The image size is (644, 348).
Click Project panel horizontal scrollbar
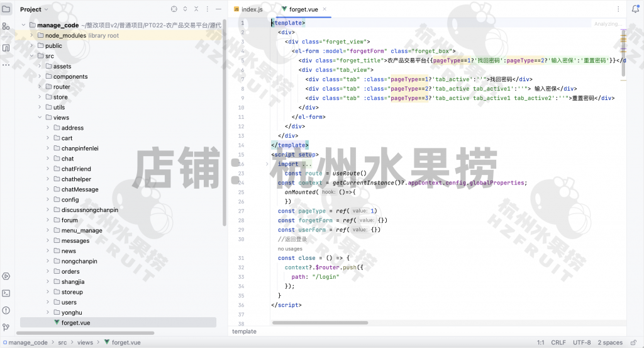click(x=86, y=333)
